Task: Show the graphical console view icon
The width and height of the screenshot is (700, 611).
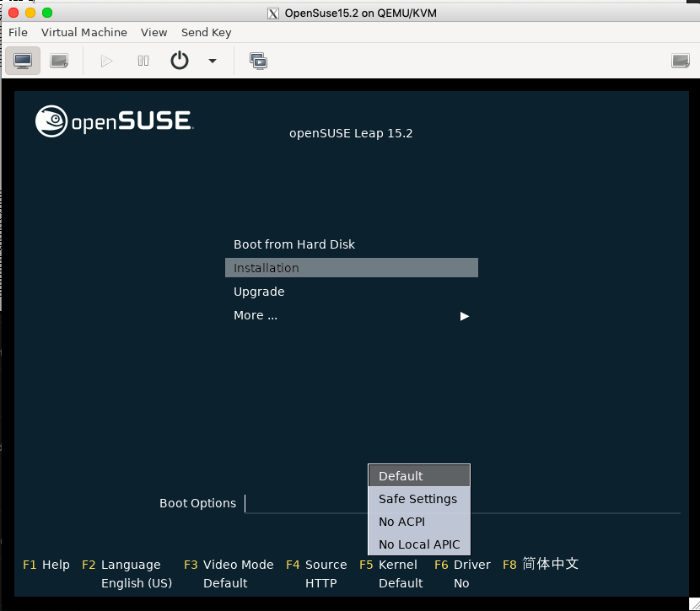Action: pyautogui.click(x=23, y=61)
